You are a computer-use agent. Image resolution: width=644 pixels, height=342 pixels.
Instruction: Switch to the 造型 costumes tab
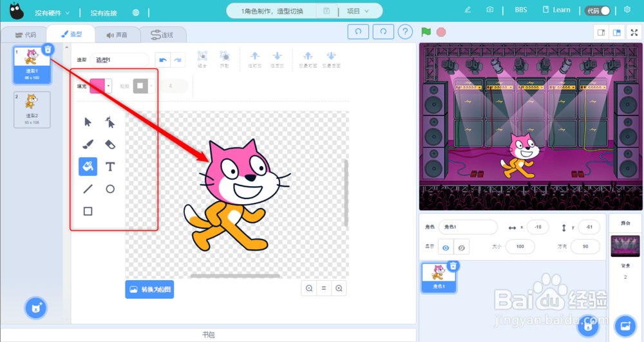(71, 34)
